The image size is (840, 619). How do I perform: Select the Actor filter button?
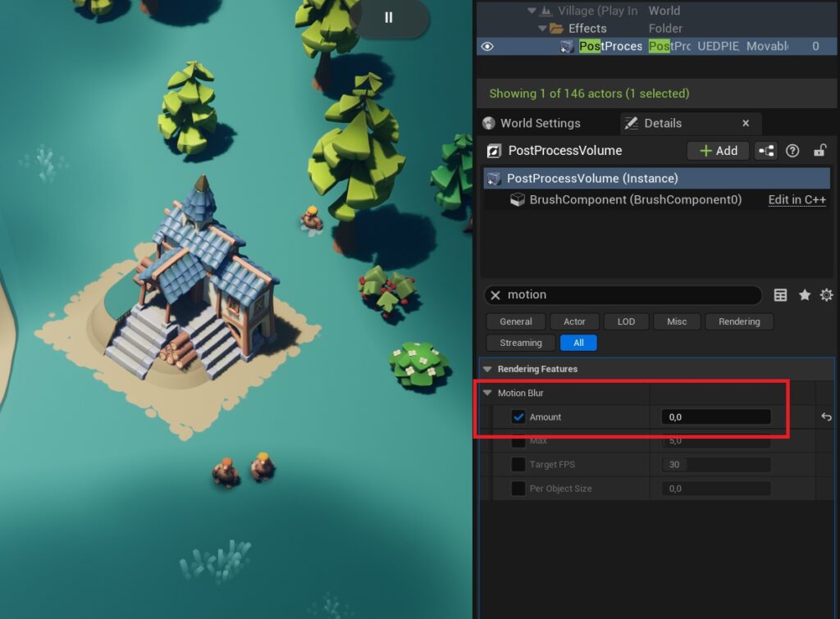point(574,321)
